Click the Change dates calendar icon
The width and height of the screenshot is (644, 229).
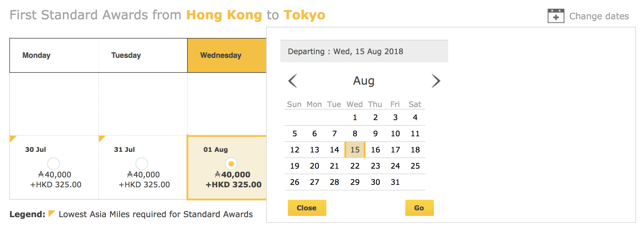pos(556,16)
